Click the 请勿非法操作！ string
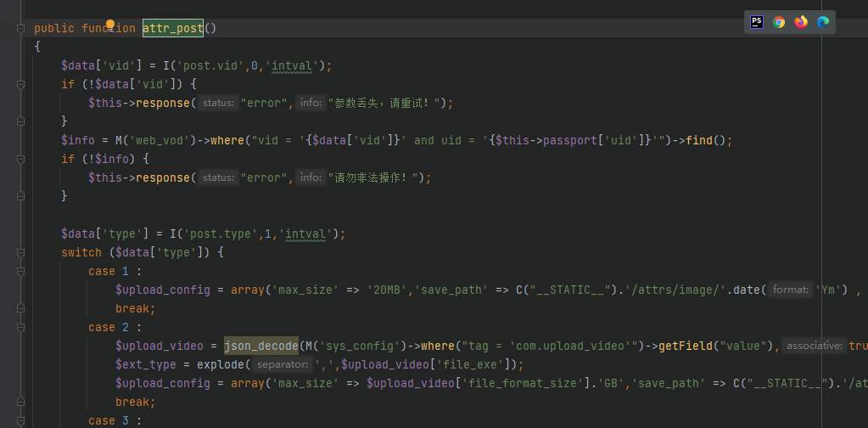 pyautogui.click(x=376, y=177)
